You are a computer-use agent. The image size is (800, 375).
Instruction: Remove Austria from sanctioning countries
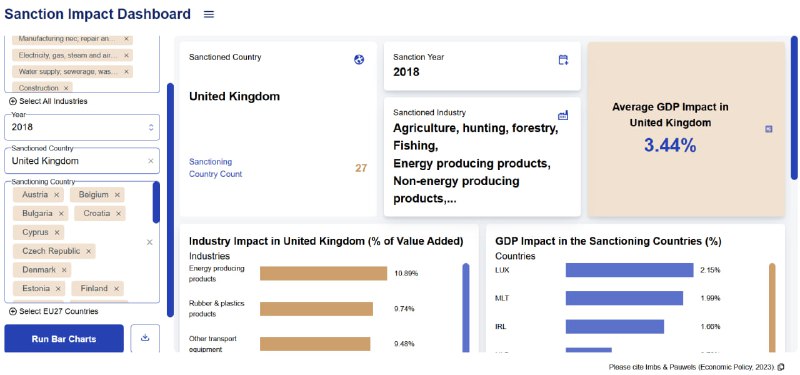coord(57,195)
